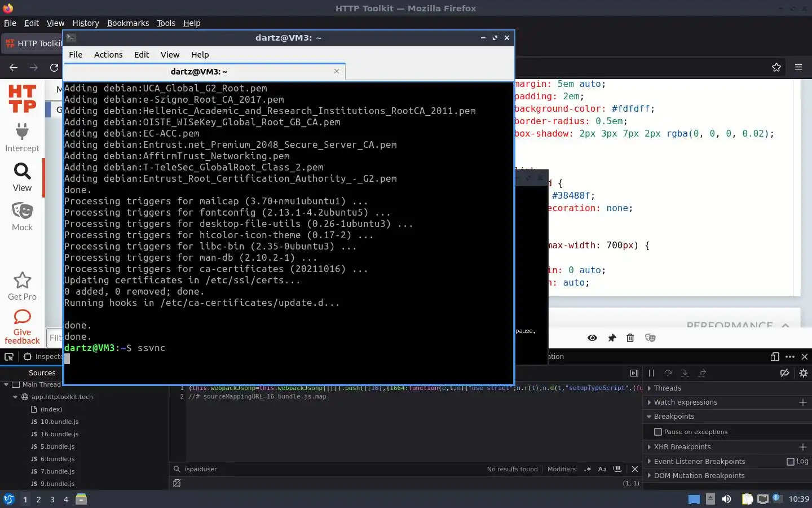
Task: Open Firefox History menu
Action: [86, 23]
